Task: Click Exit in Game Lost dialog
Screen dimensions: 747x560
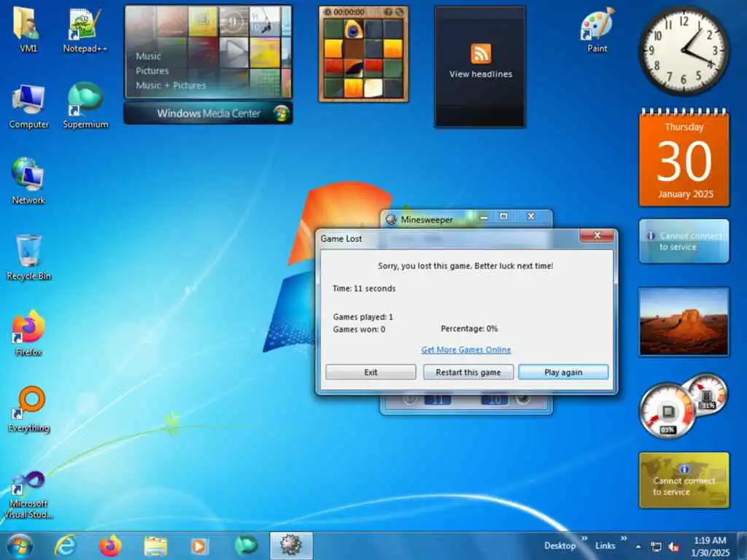Action: coord(371,373)
